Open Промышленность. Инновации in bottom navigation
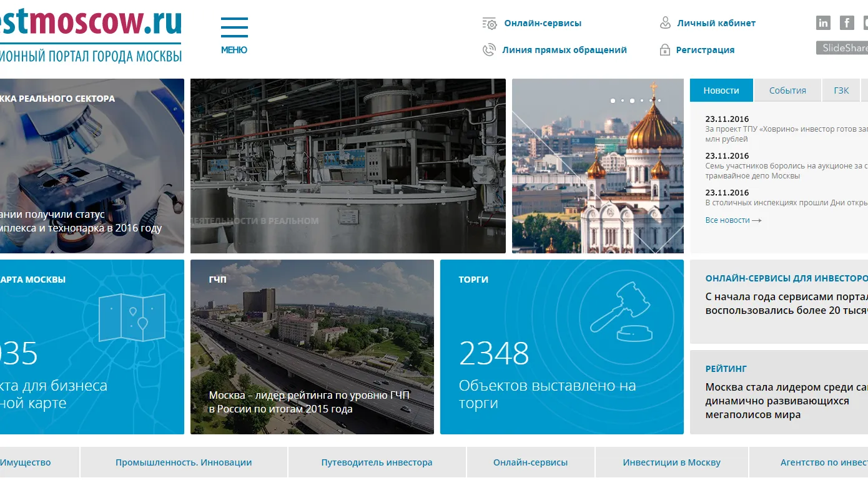Image resolution: width=868 pixels, height=488 pixels. tap(184, 462)
